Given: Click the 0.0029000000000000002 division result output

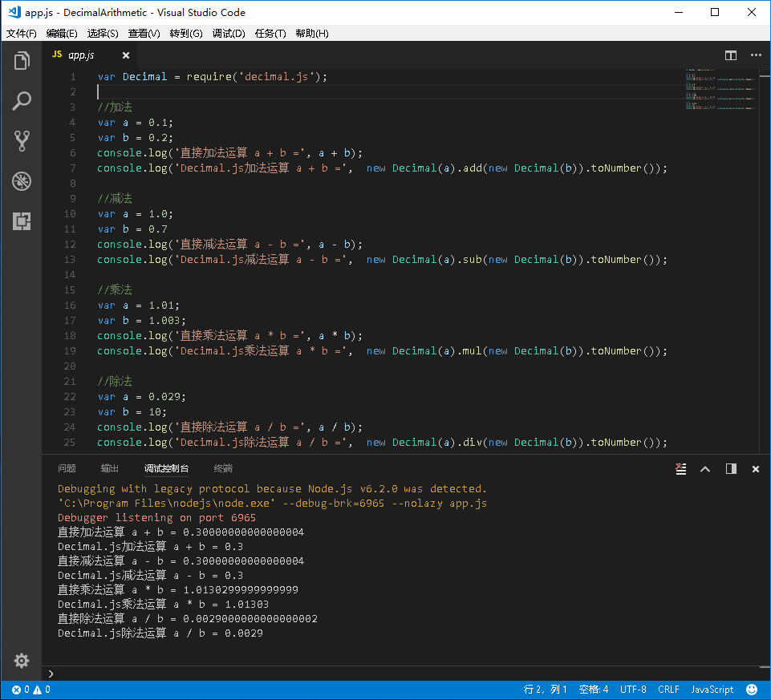Looking at the screenshot, I should coord(250,618).
